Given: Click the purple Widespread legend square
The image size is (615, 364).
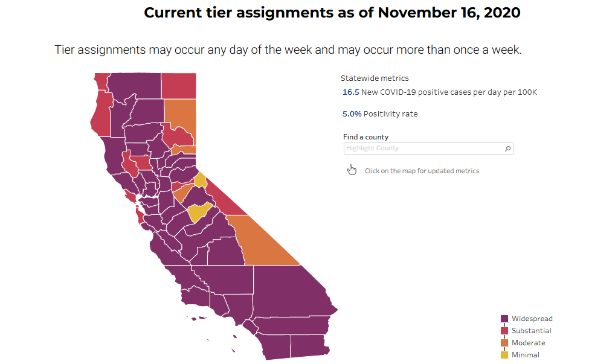Looking at the screenshot, I should [504, 319].
